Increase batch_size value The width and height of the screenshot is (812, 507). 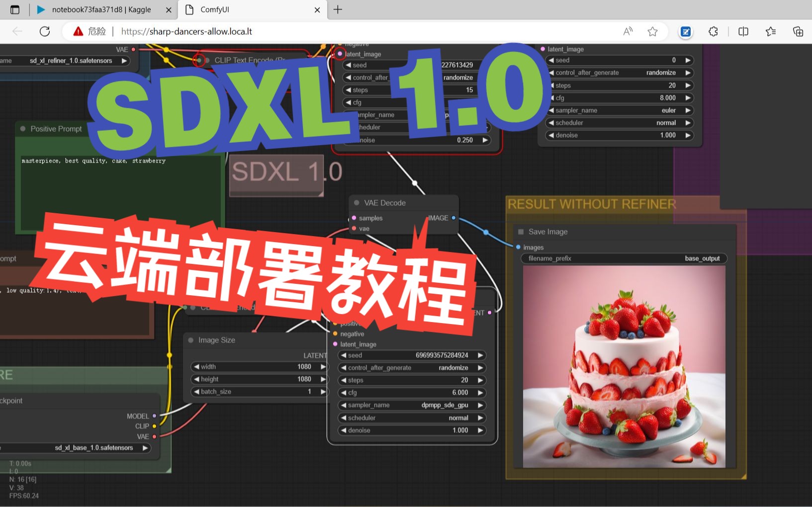click(322, 392)
